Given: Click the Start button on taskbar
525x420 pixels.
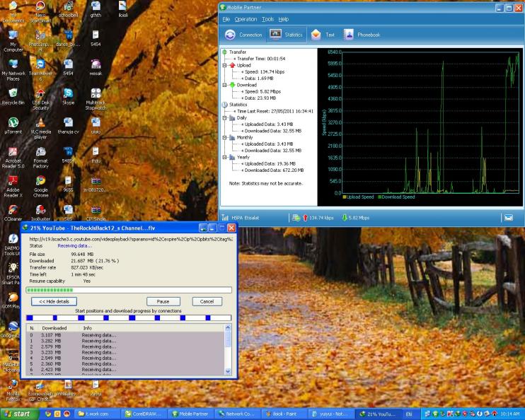Looking at the screenshot, I should 20,414.
